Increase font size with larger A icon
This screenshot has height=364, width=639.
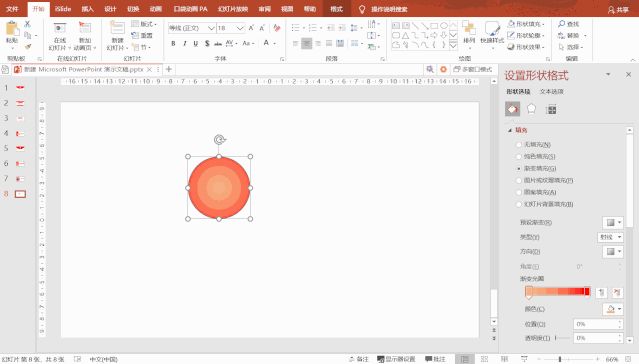[251, 28]
